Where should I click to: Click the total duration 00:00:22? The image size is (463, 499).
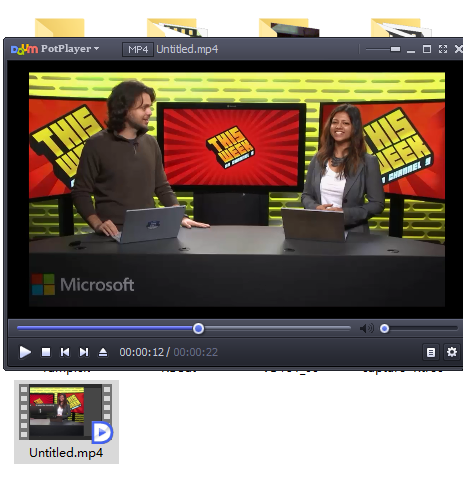point(196,352)
